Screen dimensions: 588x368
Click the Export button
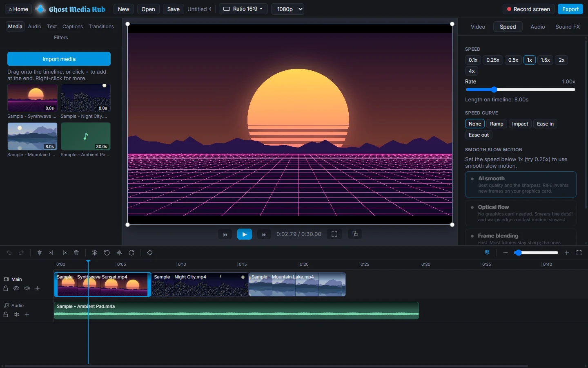[570, 9]
